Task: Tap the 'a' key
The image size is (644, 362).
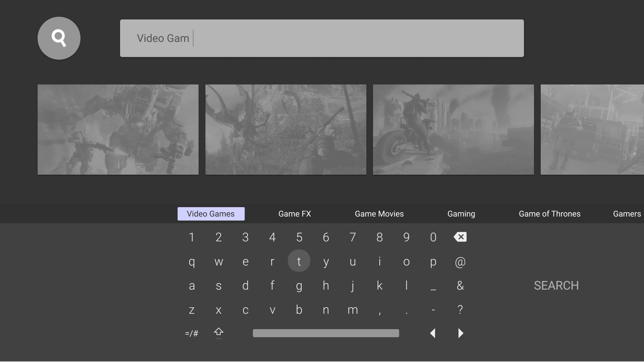Action: (192, 286)
